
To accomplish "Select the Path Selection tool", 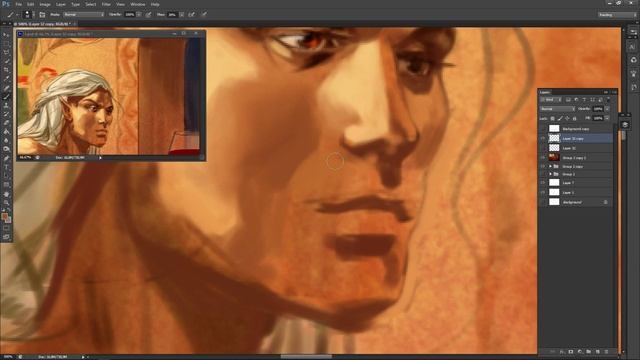I will tap(7, 176).
